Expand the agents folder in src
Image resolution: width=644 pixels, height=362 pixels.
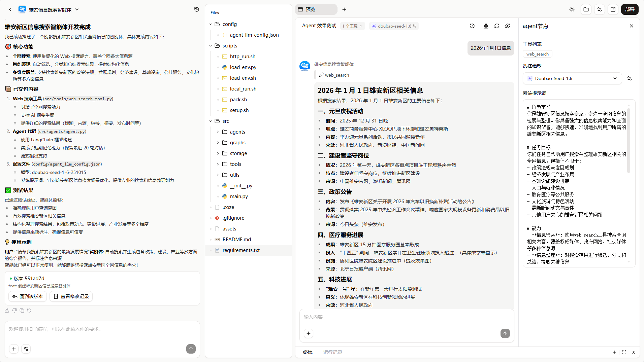click(x=218, y=132)
